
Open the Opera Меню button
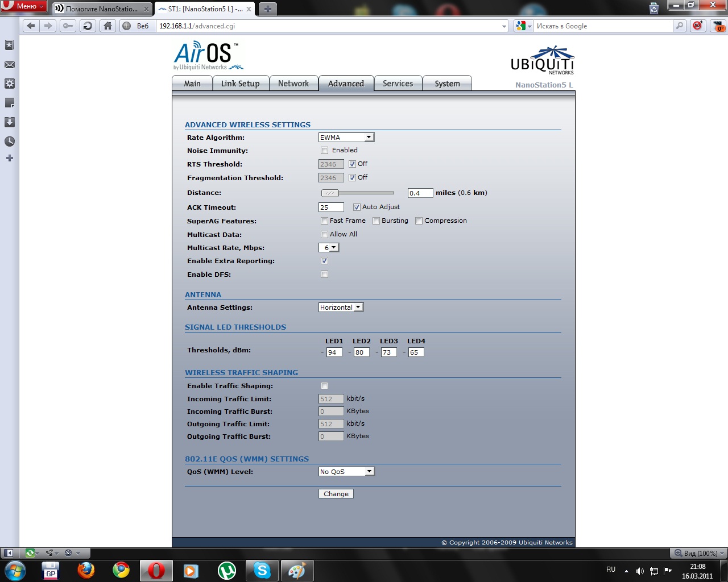coord(23,6)
